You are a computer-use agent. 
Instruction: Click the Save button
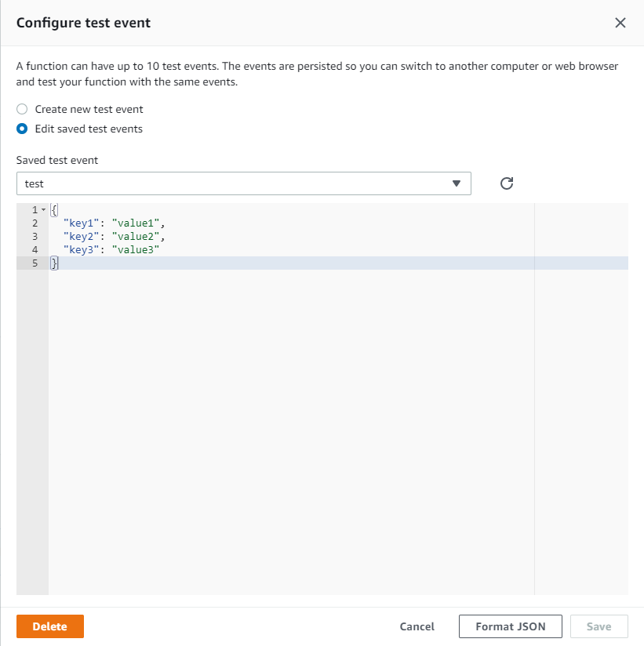(599, 626)
